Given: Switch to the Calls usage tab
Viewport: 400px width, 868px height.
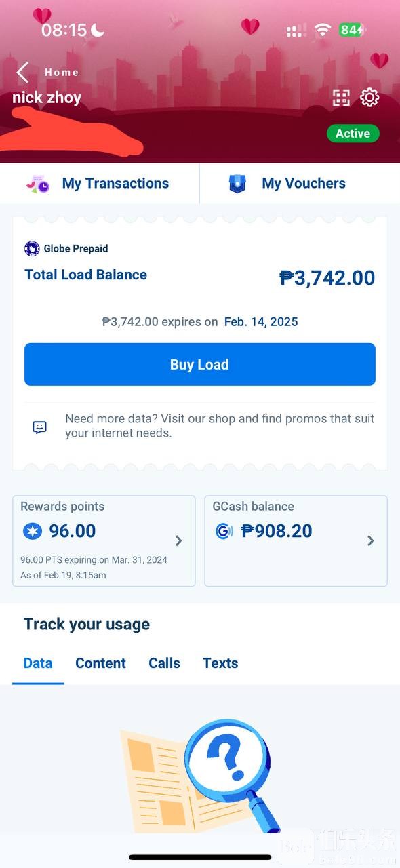Looking at the screenshot, I should click(x=164, y=663).
